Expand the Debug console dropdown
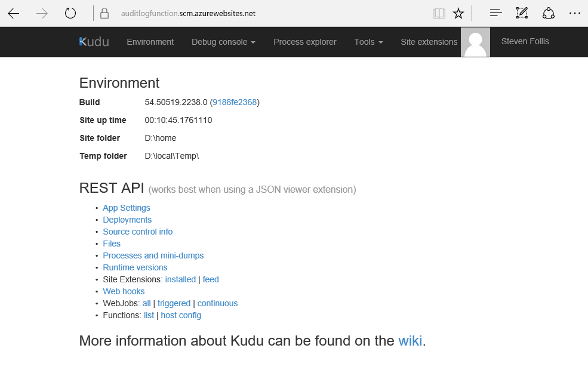This screenshot has width=588, height=382. [223, 42]
